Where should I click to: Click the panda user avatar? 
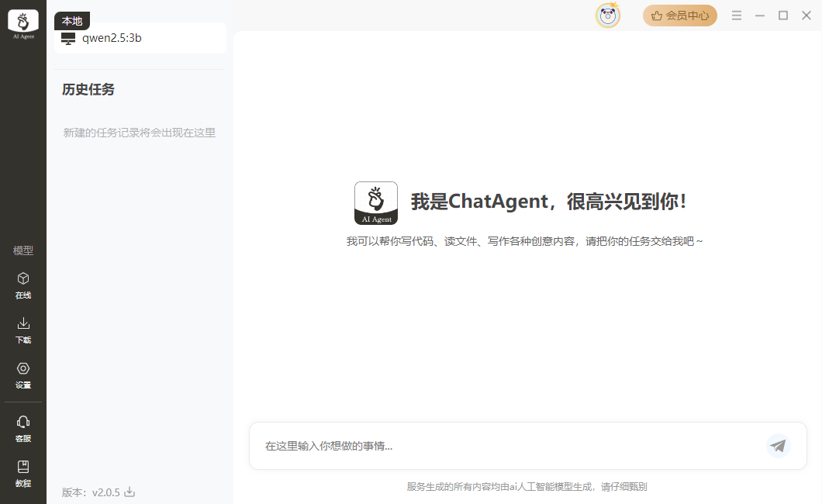[x=608, y=16]
